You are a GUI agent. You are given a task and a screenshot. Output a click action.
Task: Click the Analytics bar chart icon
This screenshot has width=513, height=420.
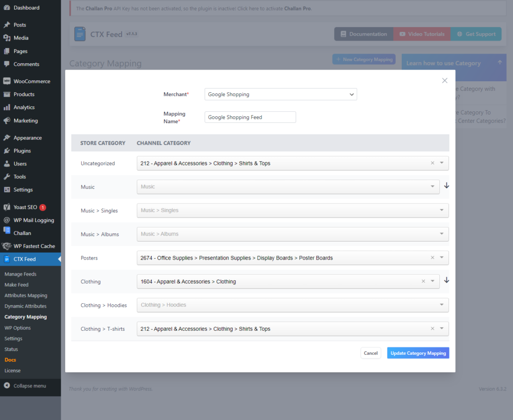tap(7, 107)
